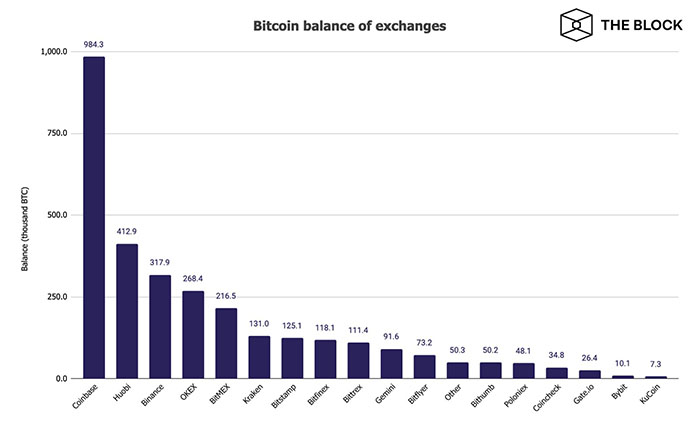Viewport: 700px width, 431px height.
Task: Click the Bitstamp axis label
Action: pyautogui.click(x=284, y=396)
